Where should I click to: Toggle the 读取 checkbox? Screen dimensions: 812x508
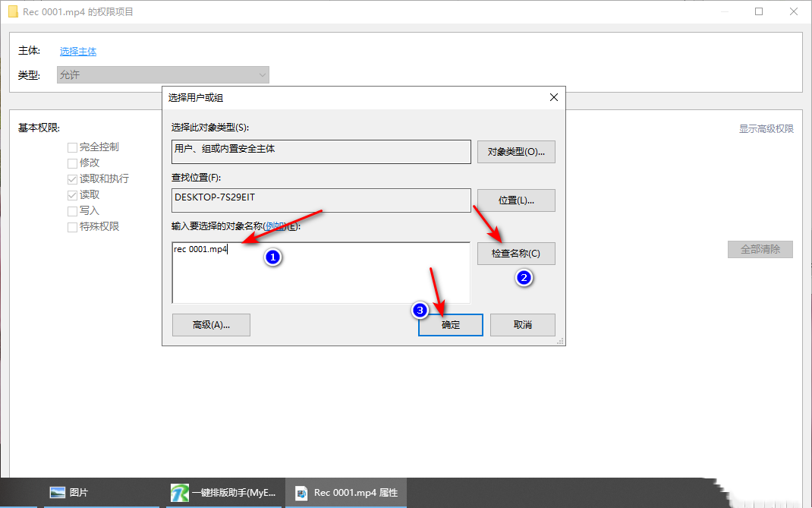(73, 195)
